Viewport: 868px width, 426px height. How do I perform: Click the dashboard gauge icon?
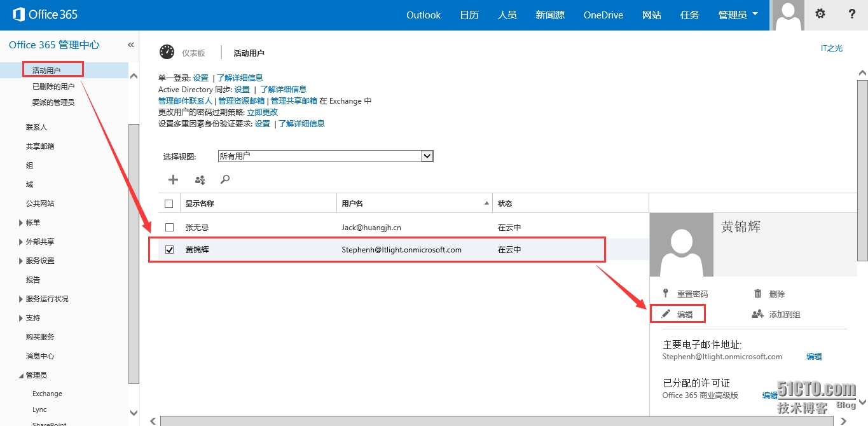(167, 52)
